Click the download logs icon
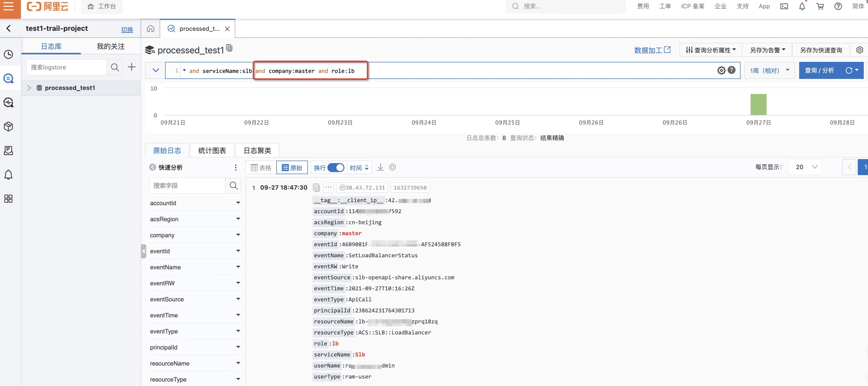Viewport: 868px width, 386px height. coord(380,167)
